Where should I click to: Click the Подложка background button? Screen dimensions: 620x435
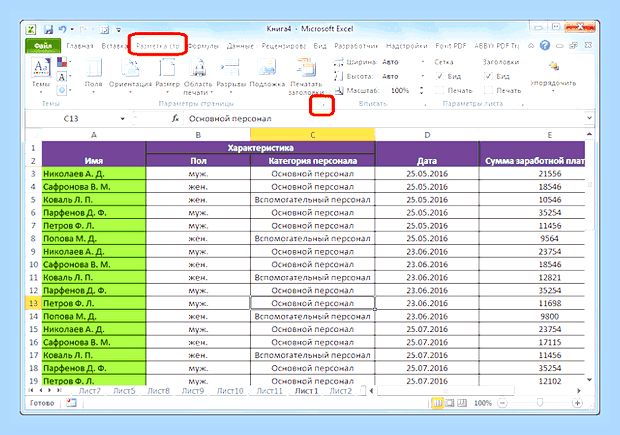click(267, 73)
